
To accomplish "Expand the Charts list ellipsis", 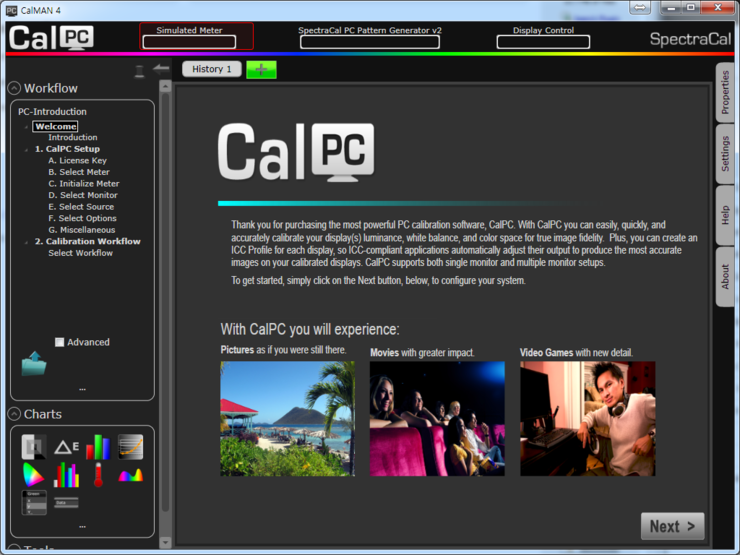I will click(x=83, y=526).
